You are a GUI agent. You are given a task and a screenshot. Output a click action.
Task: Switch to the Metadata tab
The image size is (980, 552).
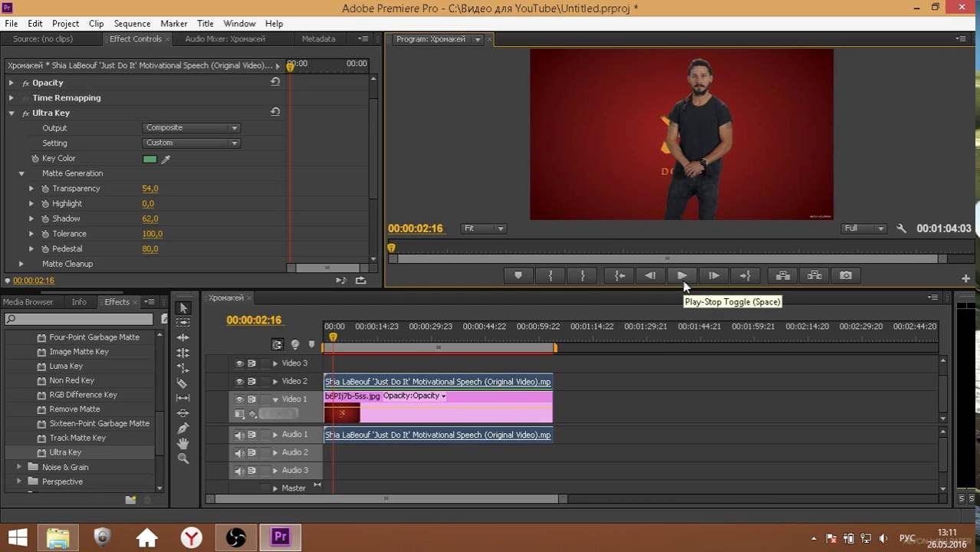coord(318,39)
